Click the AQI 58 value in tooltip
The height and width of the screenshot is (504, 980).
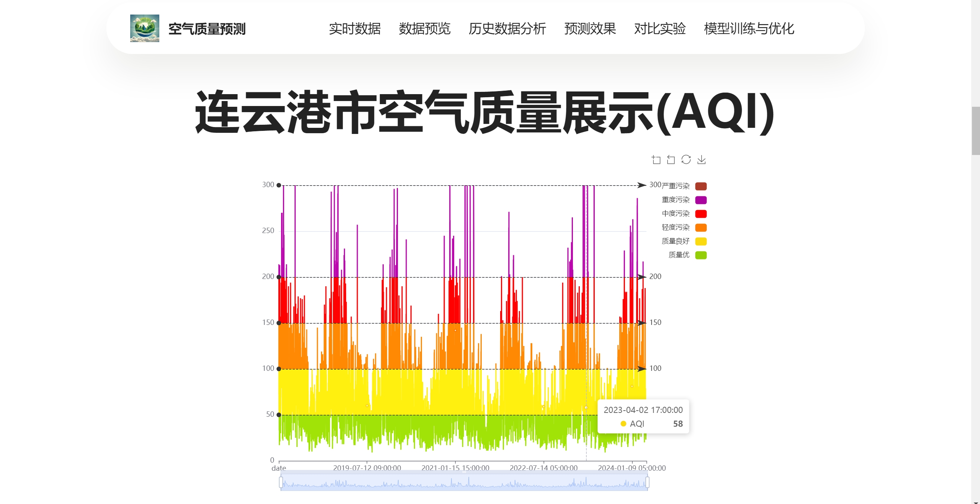pyautogui.click(x=678, y=424)
